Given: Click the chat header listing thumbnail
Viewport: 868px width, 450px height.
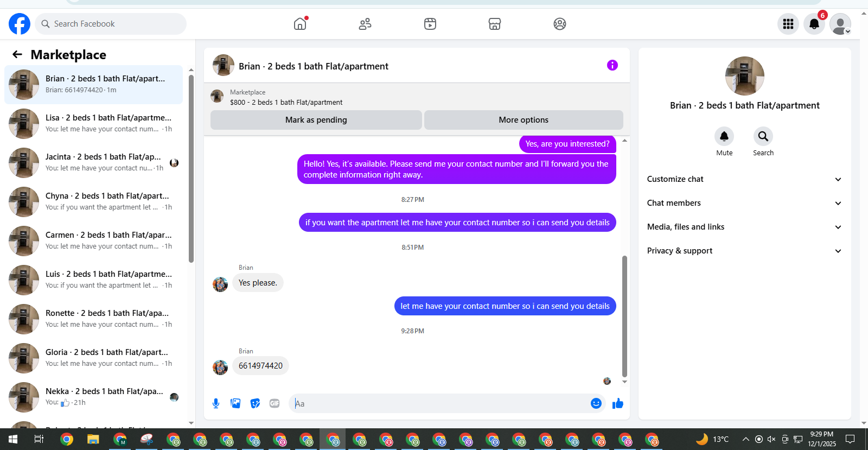Looking at the screenshot, I should click(224, 65).
